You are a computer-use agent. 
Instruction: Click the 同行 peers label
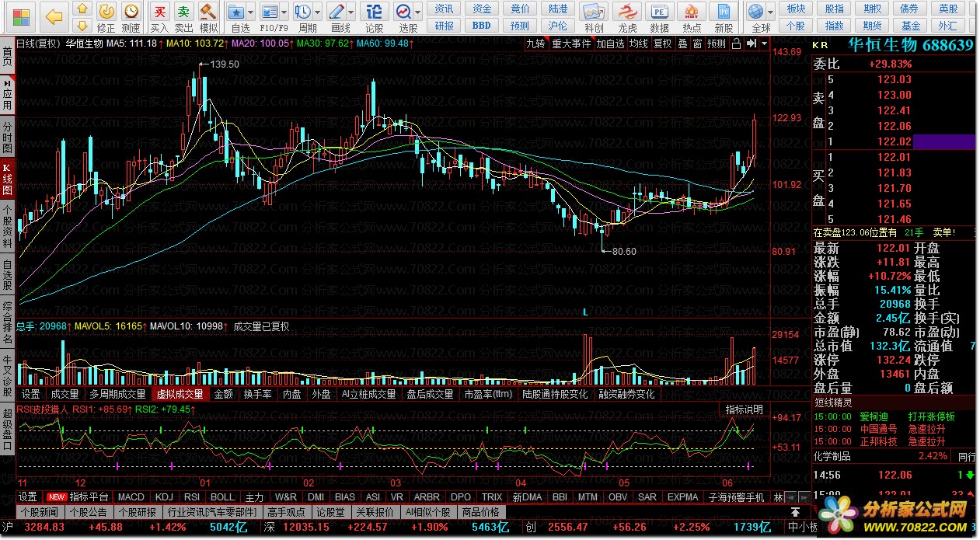pos(967,456)
